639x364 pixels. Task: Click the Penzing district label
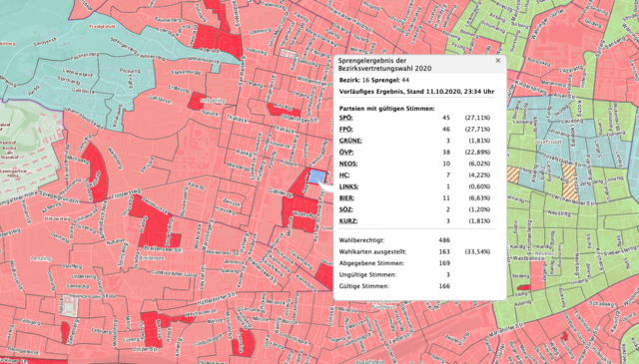point(41,258)
